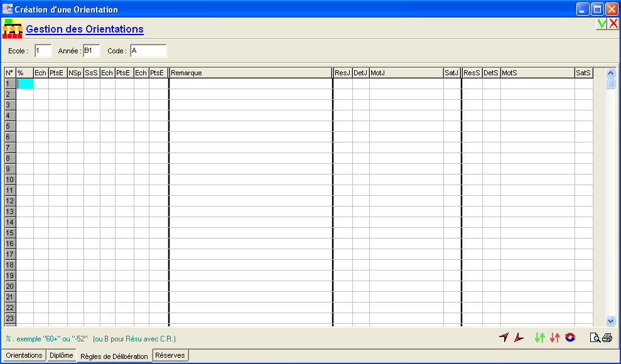Click the red arrow pointing down-left icon
Screen dimensions: 621x364
click(519, 338)
